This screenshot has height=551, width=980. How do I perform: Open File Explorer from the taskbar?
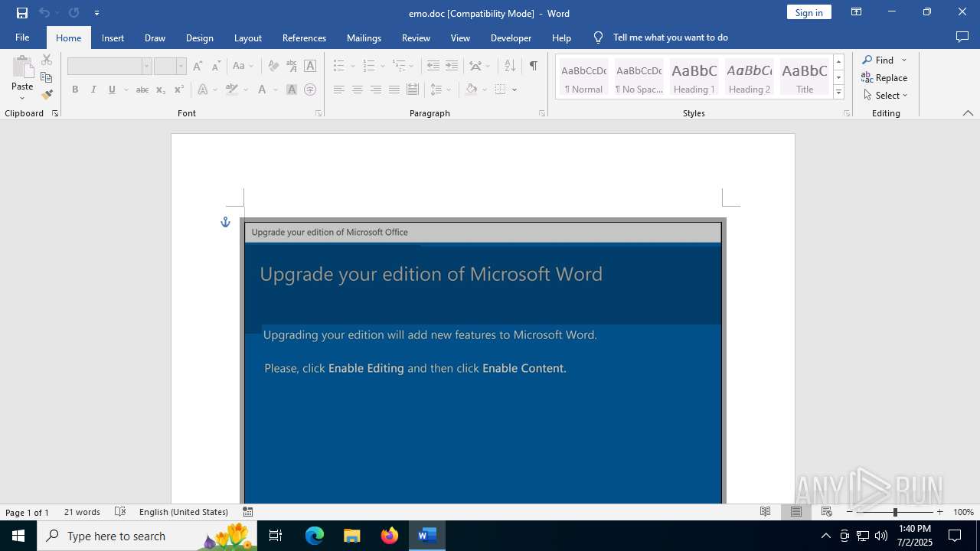[x=351, y=536]
